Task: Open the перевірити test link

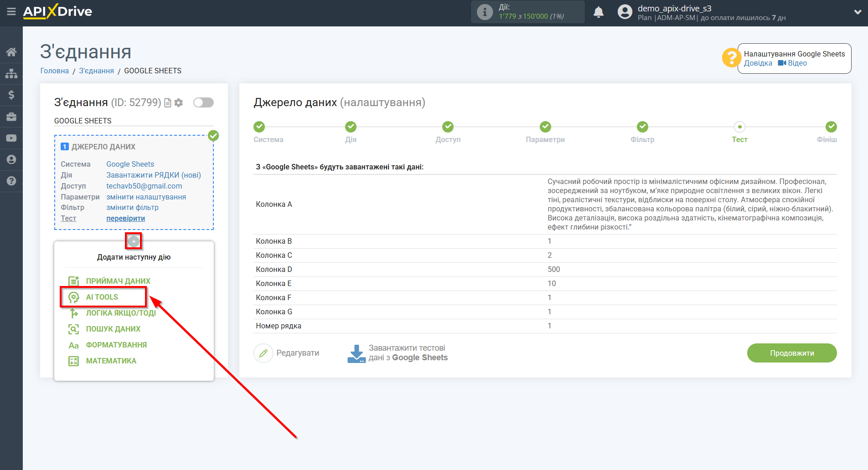Action: pos(125,219)
